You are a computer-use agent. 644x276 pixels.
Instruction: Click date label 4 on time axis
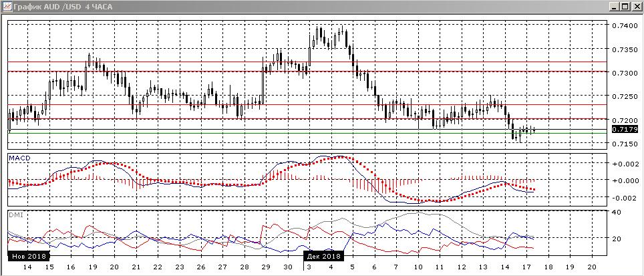(x=331, y=267)
